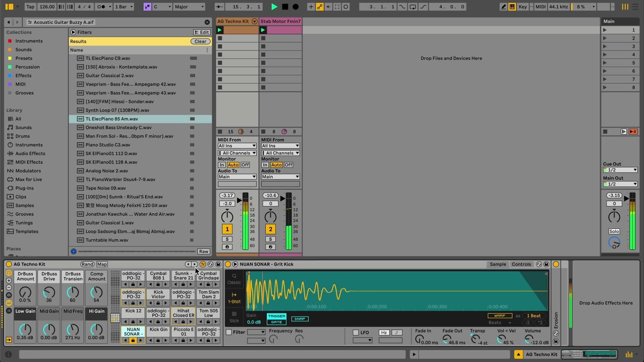644x362 pixels.
Task: Set Stab Motor Monitor to Off
Action: click(x=288, y=165)
